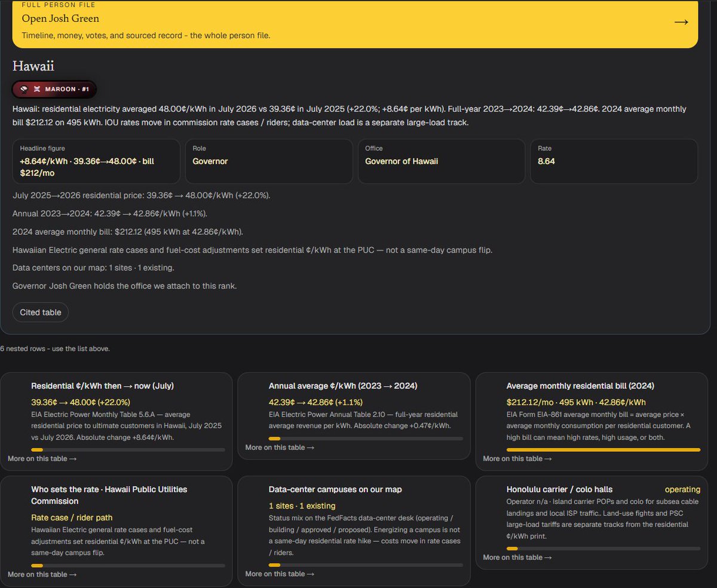Image resolution: width=717 pixels, height=588 pixels.
Task: Follow More on this table under Who sets the rate
Action: pos(42,574)
